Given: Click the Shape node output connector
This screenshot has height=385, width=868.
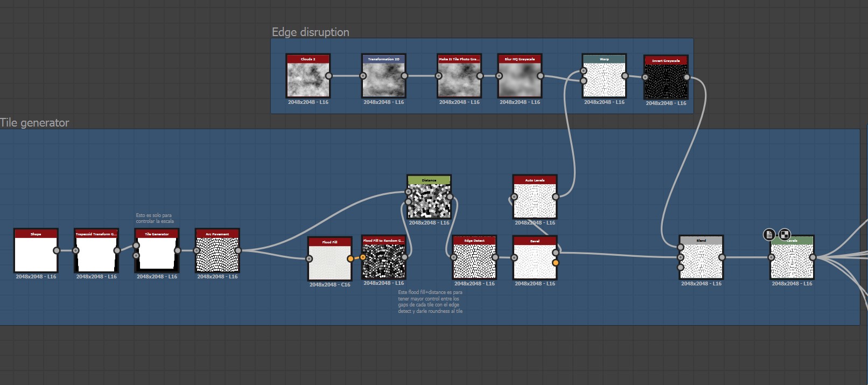Looking at the screenshot, I should point(57,250).
